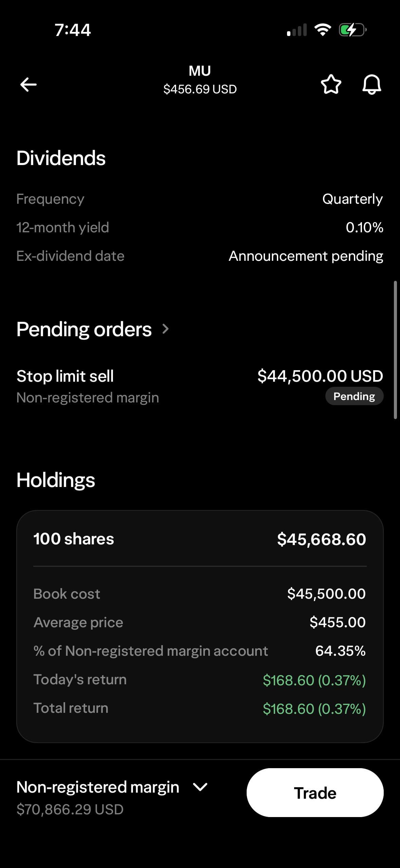Open the Pending orders section heading
Screen dimensions: 400x868
pyautogui.click(x=84, y=329)
